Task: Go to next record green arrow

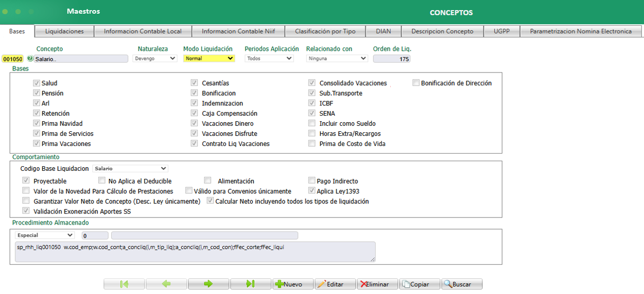Action: pos(209,284)
